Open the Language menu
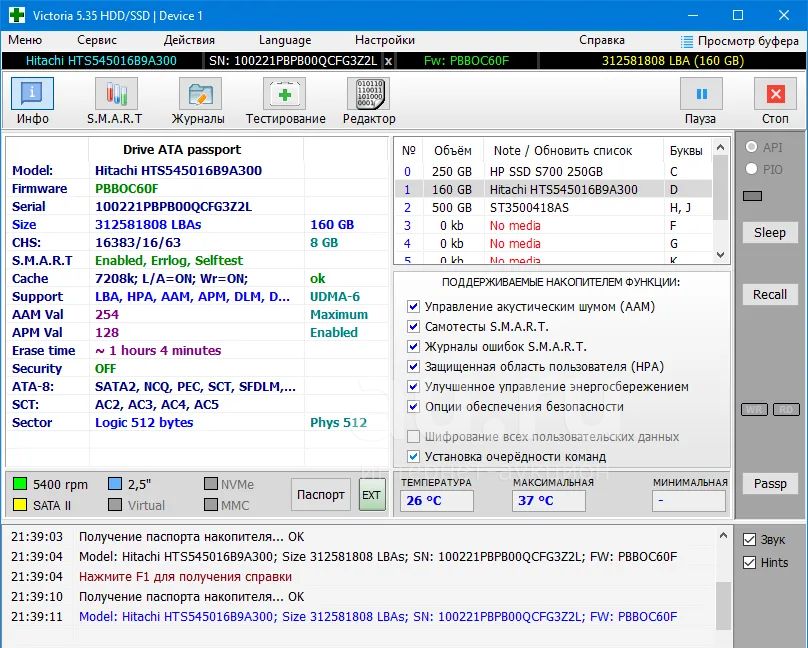 coord(285,40)
